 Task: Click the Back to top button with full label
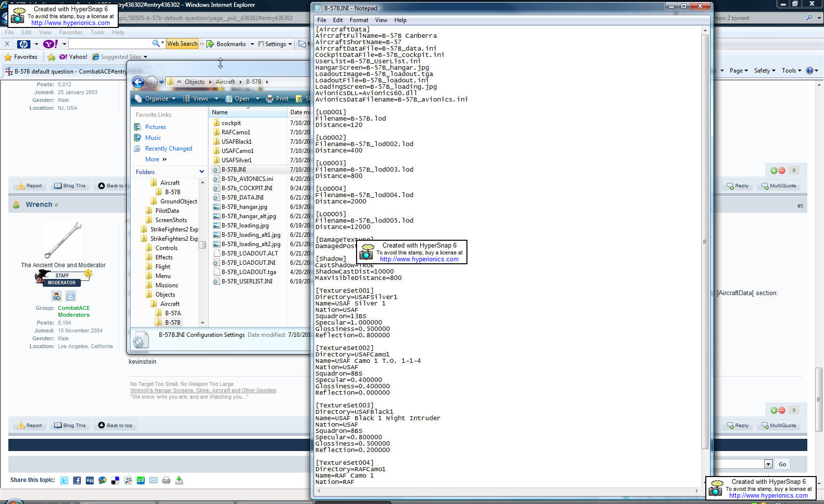click(115, 426)
